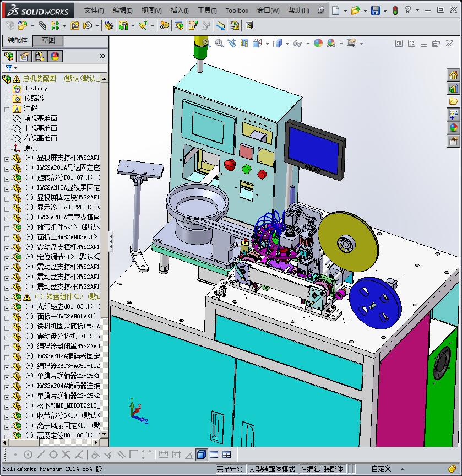462x476 pixels.
Task: Open the 工具(T) menu
Action: pyautogui.click(x=207, y=10)
